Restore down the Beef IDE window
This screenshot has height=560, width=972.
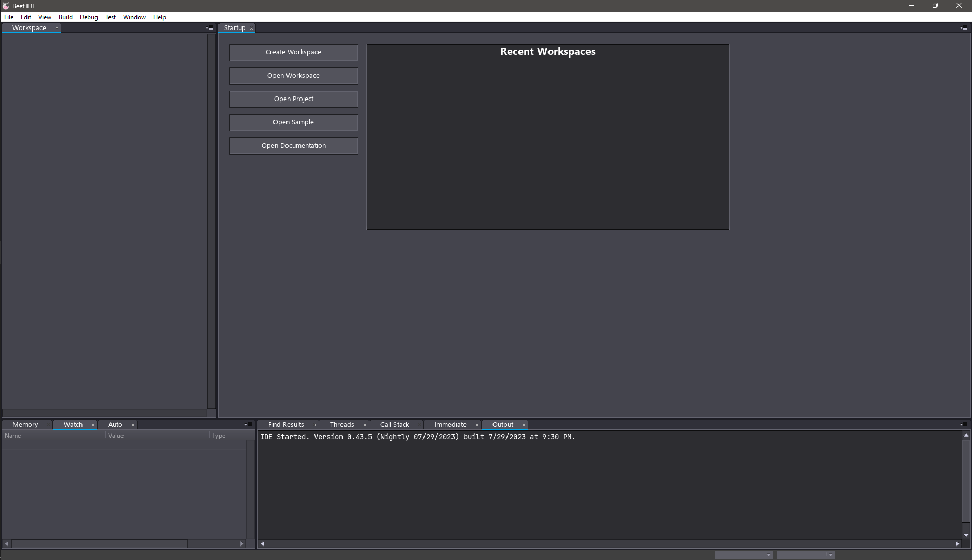(935, 6)
